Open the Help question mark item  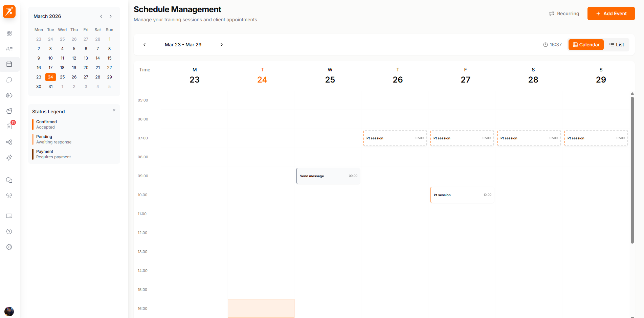(x=9, y=231)
